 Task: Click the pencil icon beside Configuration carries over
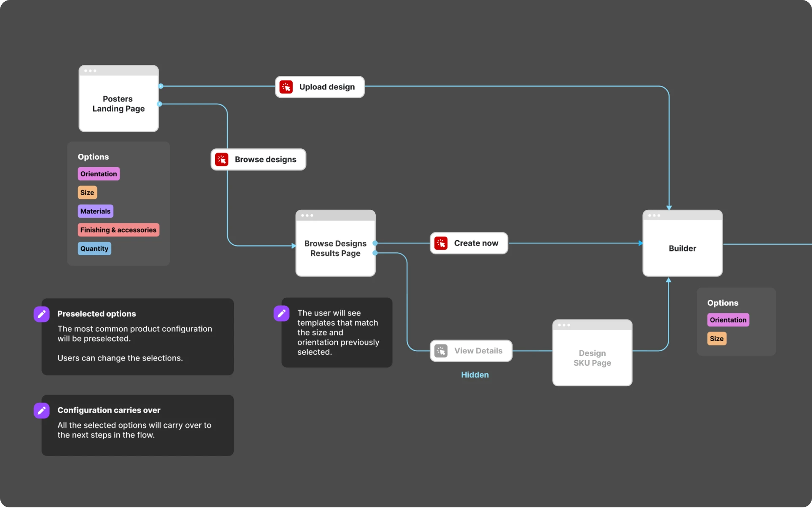[42, 410]
